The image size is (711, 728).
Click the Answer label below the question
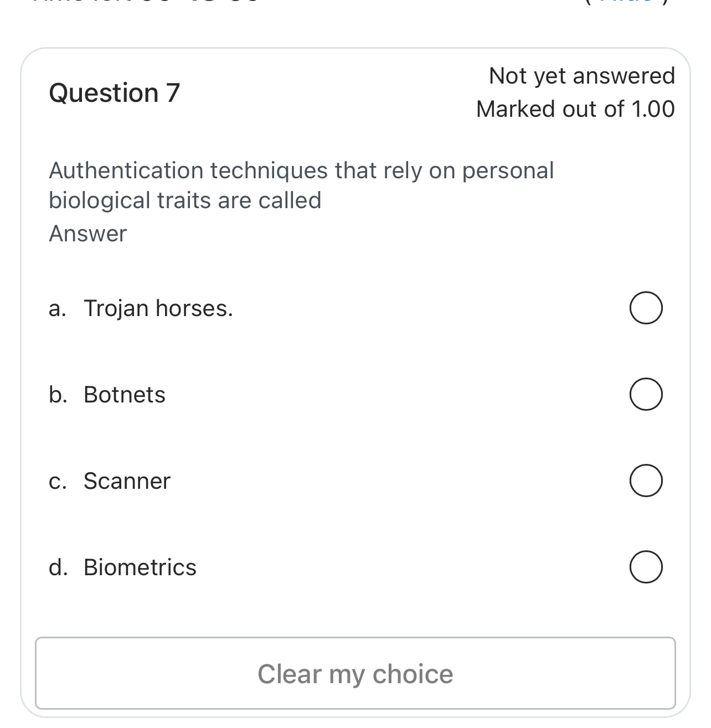coord(87,233)
